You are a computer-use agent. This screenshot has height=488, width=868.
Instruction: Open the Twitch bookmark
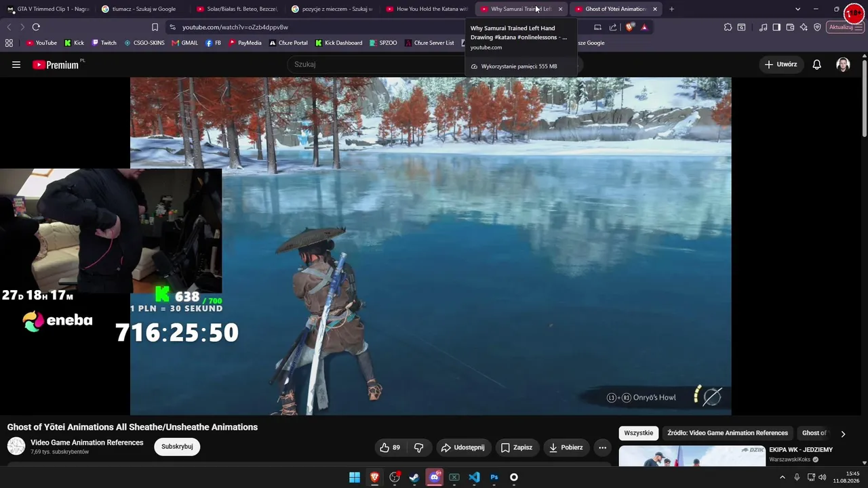click(104, 43)
